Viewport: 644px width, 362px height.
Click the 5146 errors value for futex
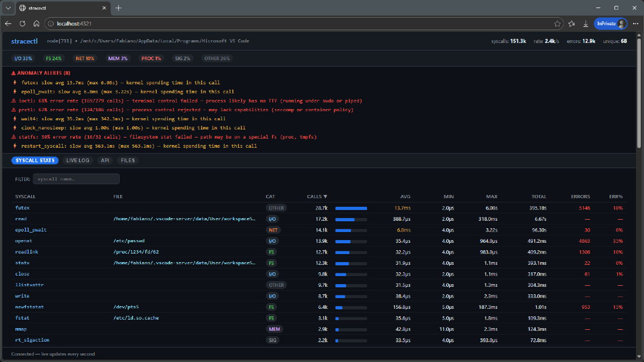[584, 208]
